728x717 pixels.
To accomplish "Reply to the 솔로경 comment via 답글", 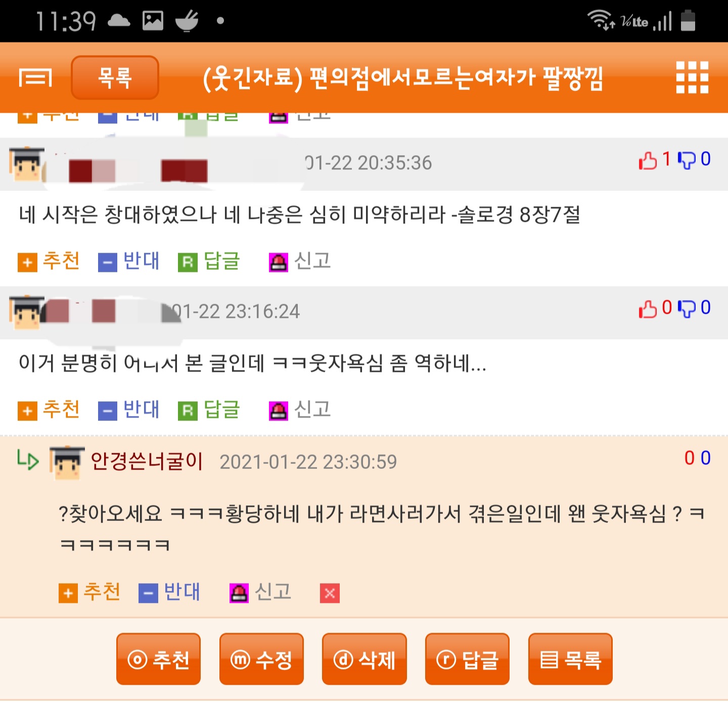I will click(209, 261).
